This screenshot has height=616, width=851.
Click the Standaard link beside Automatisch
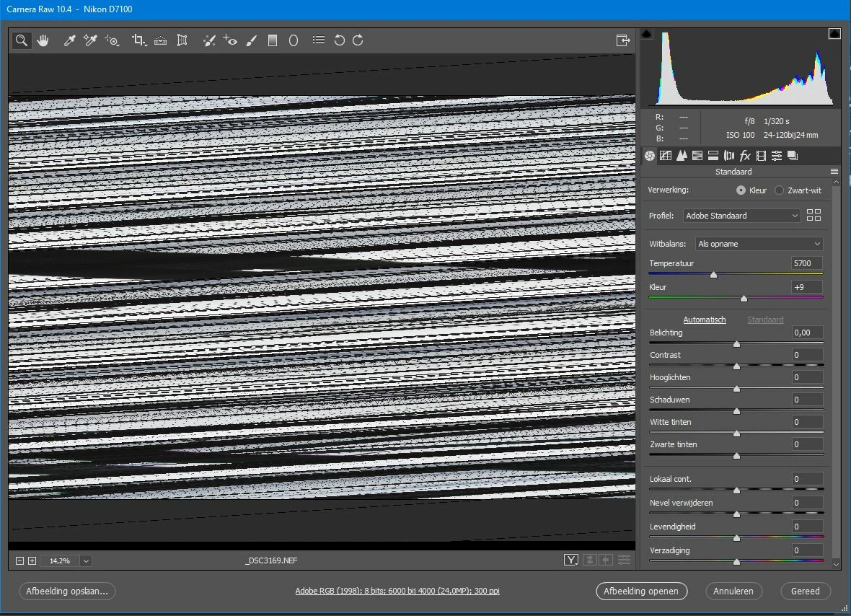coord(765,320)
